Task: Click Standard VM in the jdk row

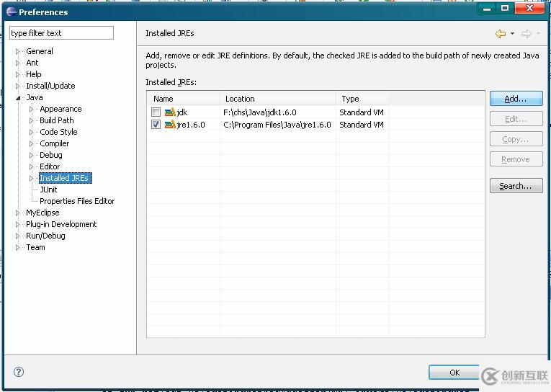Action: tap(362, 112)
